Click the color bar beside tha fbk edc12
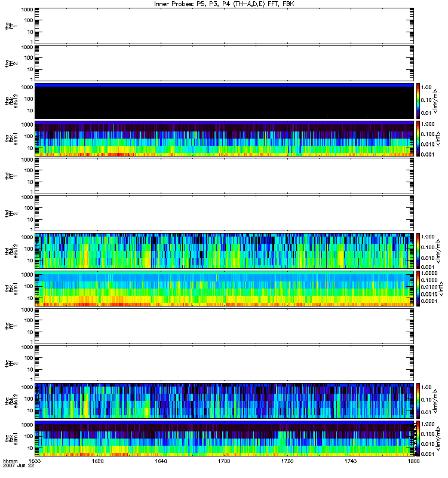Image resolution: width=448 pixels, height=478 pixels. click(418, 101)
